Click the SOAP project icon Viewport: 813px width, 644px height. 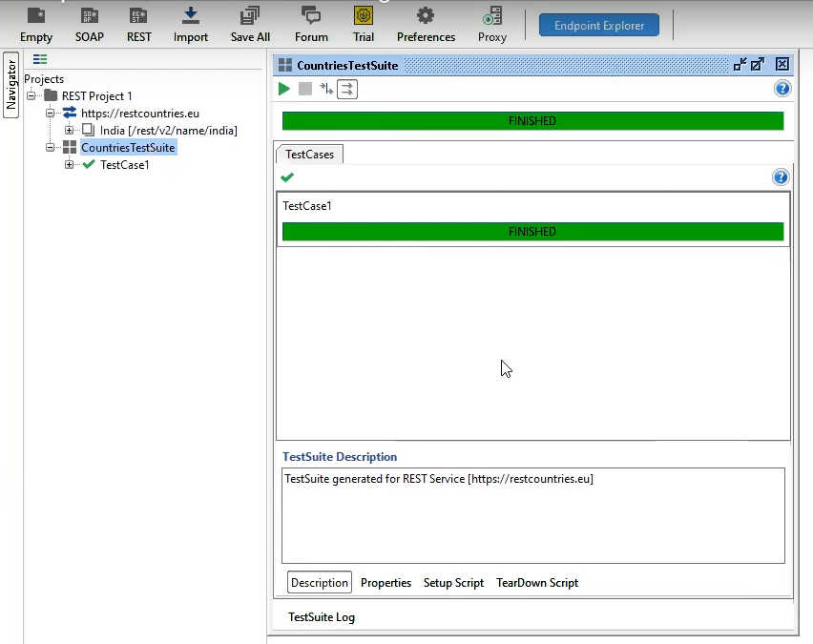tap(89, 24)
